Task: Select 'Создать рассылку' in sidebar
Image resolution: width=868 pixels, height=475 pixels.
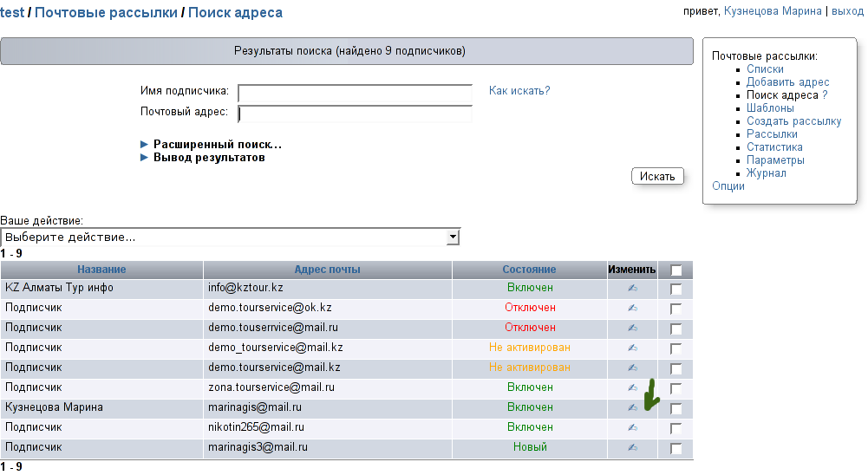Action: (793, 121)
